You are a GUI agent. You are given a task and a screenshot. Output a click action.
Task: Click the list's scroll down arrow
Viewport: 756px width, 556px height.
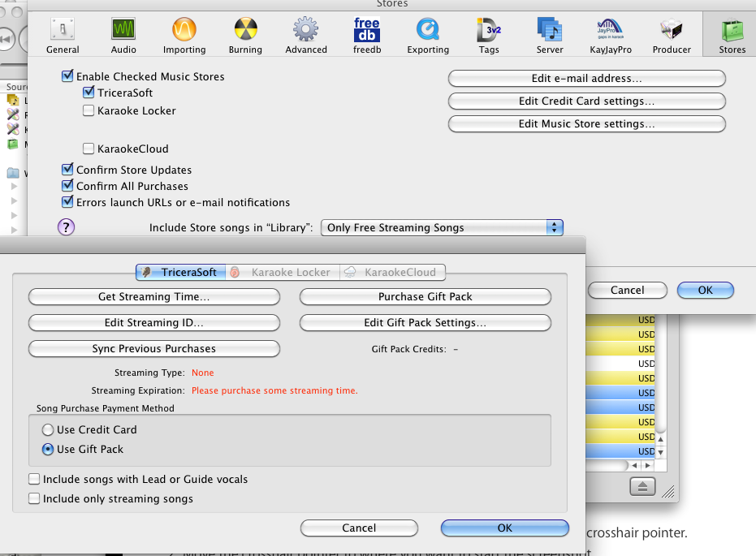[660, 452]
